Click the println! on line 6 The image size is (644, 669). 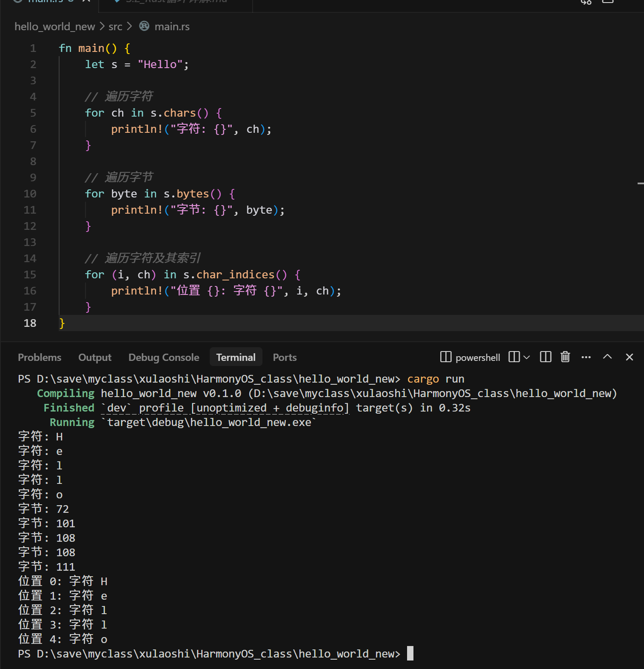coord(137,129)
